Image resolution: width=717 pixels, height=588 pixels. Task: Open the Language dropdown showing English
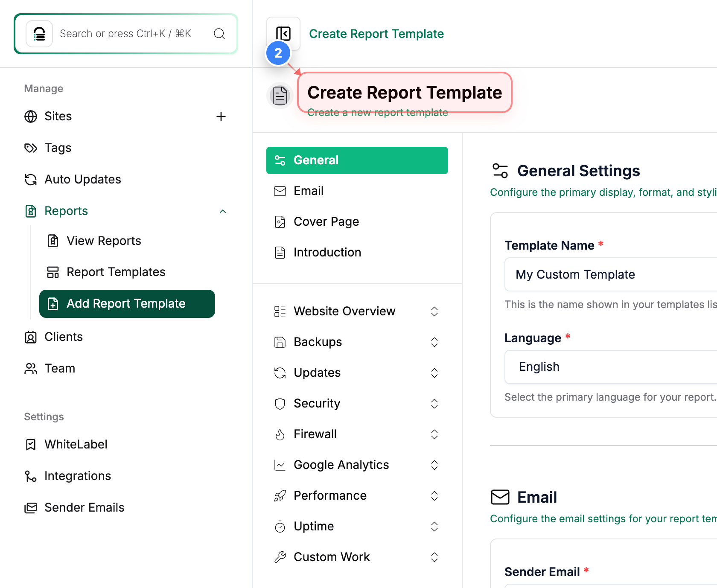coord(611,367)
